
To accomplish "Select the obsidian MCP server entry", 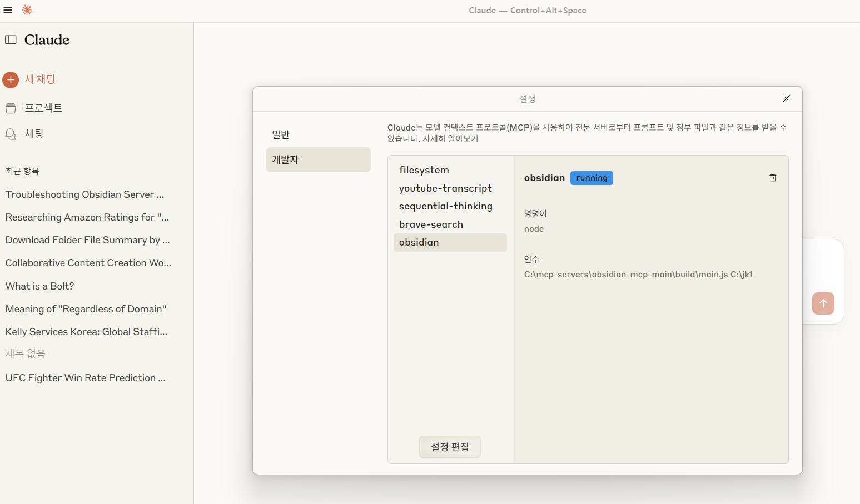I will click(x=450, y=242).
